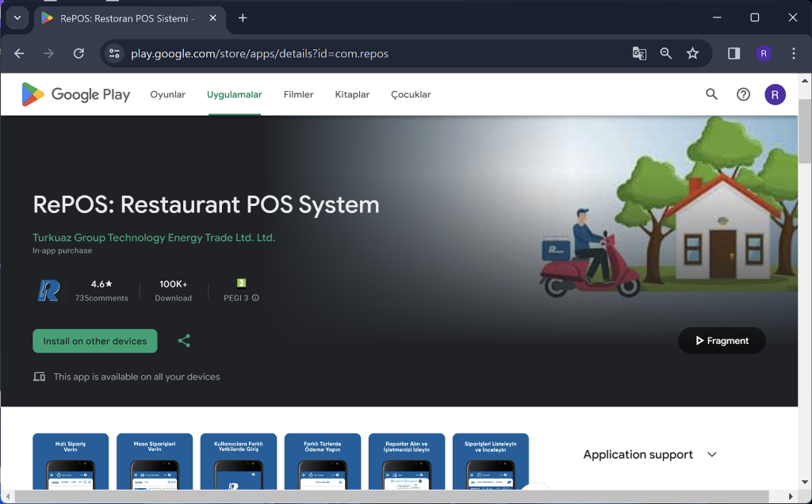Open Masa Siparişleri Verin screenshot
Image resolution: width=812 pixels, height=504 pixels.
tap(155, 461)
